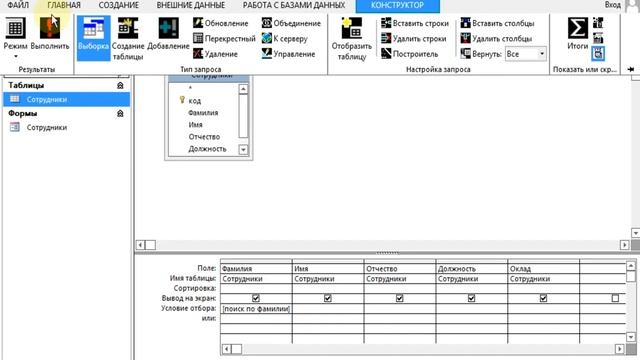The image size is (640, 360).
Task: Toggle Вывод на экран for Отчество
Action: pyautogui.click(x=400, y=298)
